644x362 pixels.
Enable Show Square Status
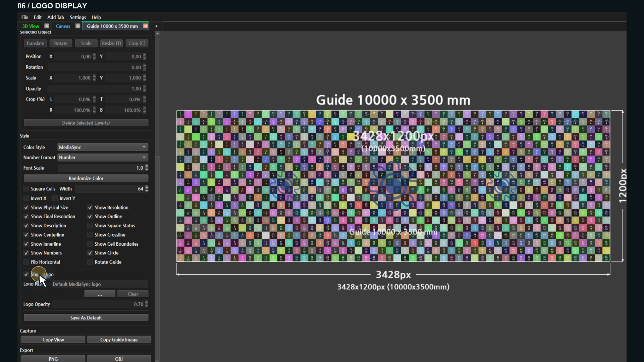pyautogui.click(x=90, y=226)
